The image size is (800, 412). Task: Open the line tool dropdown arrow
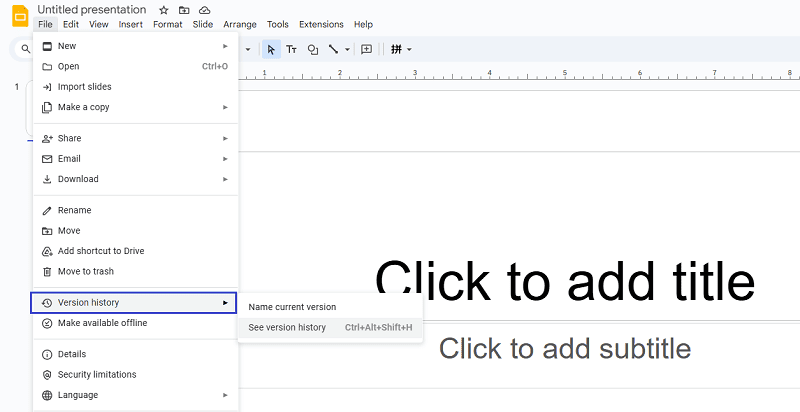click(347, 49)
